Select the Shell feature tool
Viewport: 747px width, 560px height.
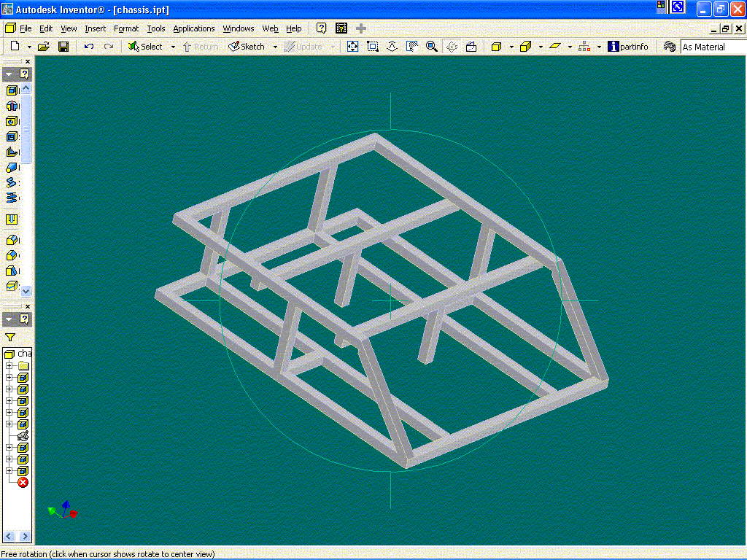point(12,136)
